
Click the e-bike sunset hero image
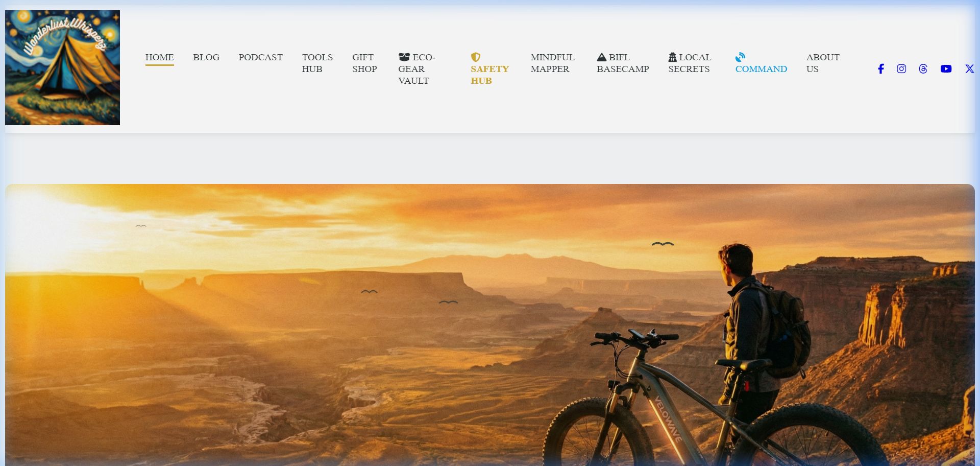[x=490, y=325]
